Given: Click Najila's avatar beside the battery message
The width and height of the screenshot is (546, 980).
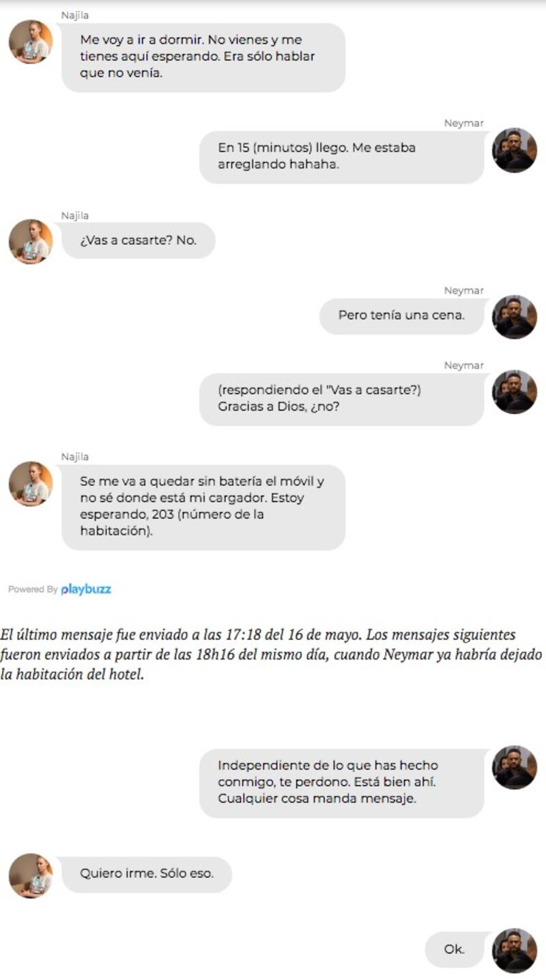Looking at the screenshot, I should (31, 484).
